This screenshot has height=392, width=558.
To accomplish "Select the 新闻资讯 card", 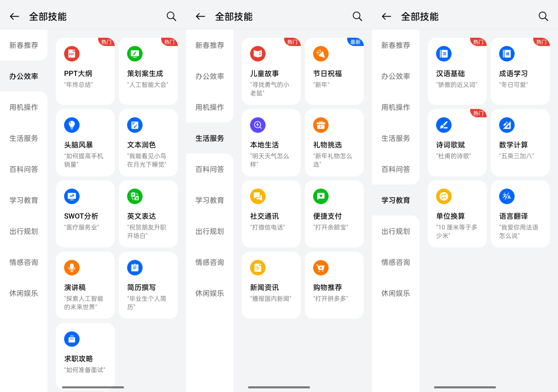I will tap(271, 285).
